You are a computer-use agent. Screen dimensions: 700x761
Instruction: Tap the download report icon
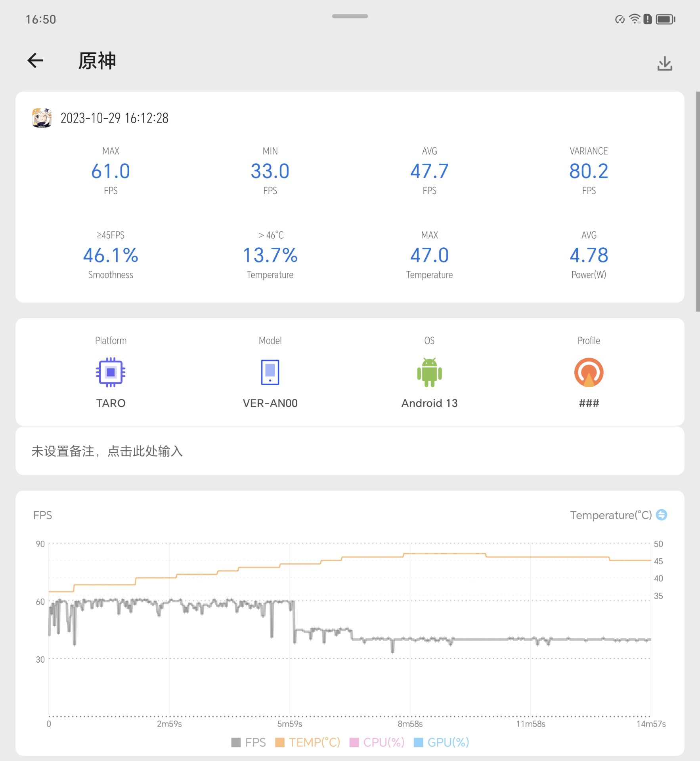pos(665,63)
